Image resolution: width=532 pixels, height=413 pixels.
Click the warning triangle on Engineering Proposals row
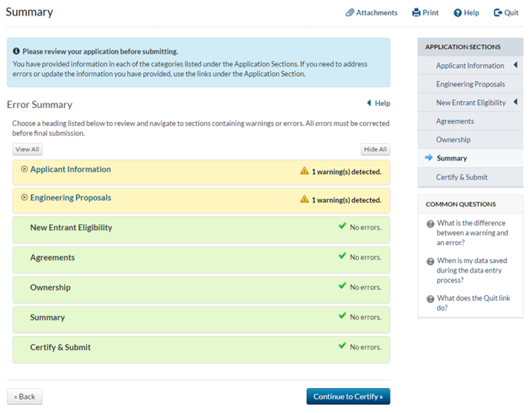305,200
